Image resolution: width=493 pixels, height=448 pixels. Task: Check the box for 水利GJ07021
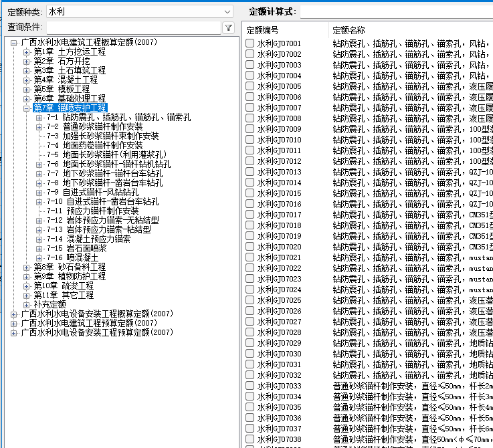click(x=250, y=257)
